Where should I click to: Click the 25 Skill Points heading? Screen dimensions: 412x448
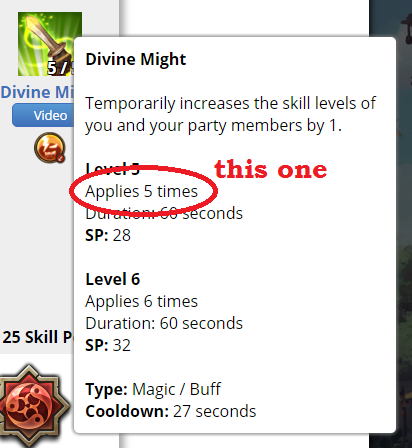coord(38,337)
